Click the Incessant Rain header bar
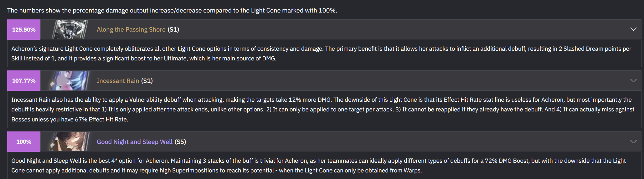644x179 pixels. pos(324,80)
